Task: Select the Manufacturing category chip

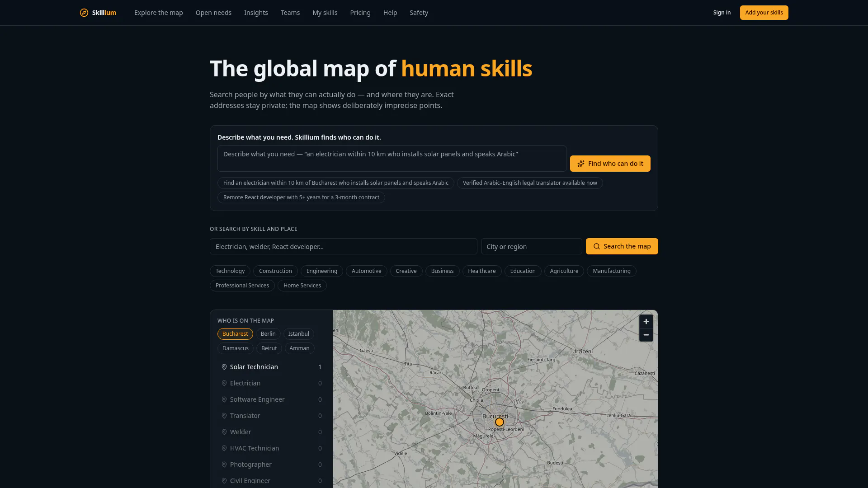Action: 612,271
